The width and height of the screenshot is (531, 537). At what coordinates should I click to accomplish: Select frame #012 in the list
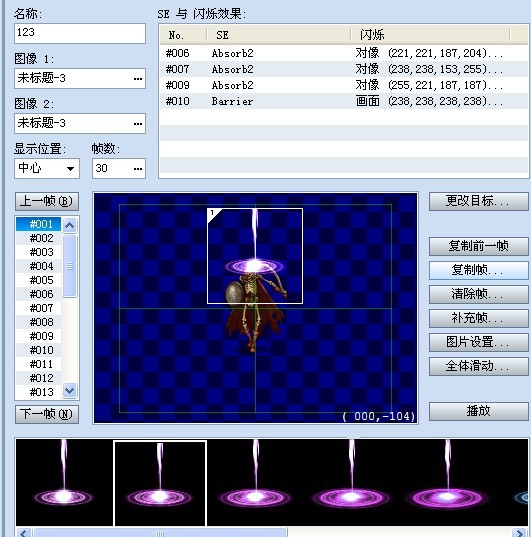pos(39,378)
